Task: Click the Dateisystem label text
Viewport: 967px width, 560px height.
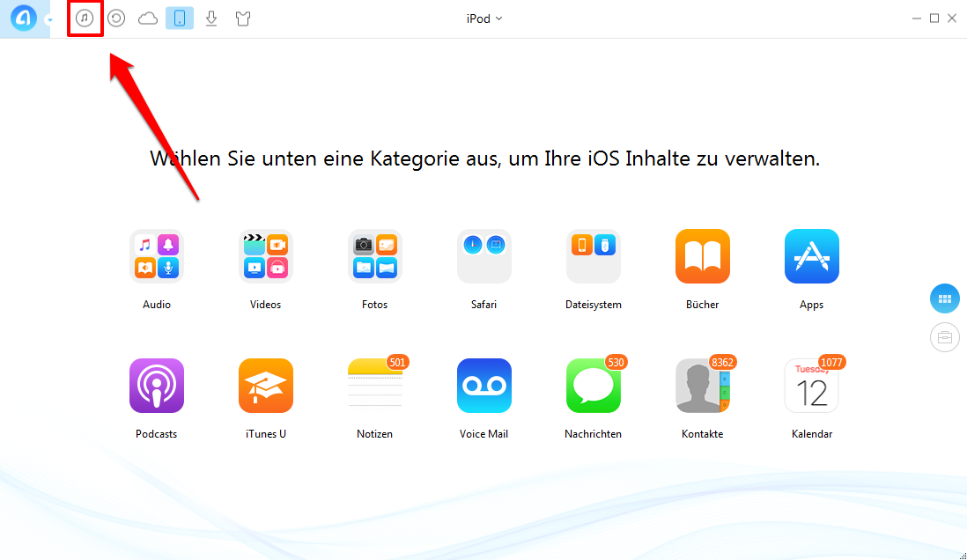Action: coord(594,305)
